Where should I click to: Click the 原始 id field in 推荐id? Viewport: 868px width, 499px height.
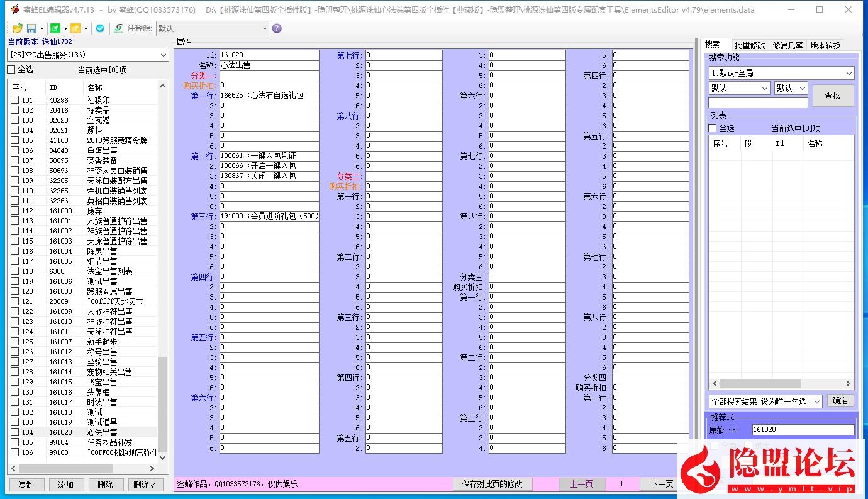(803, 430)
